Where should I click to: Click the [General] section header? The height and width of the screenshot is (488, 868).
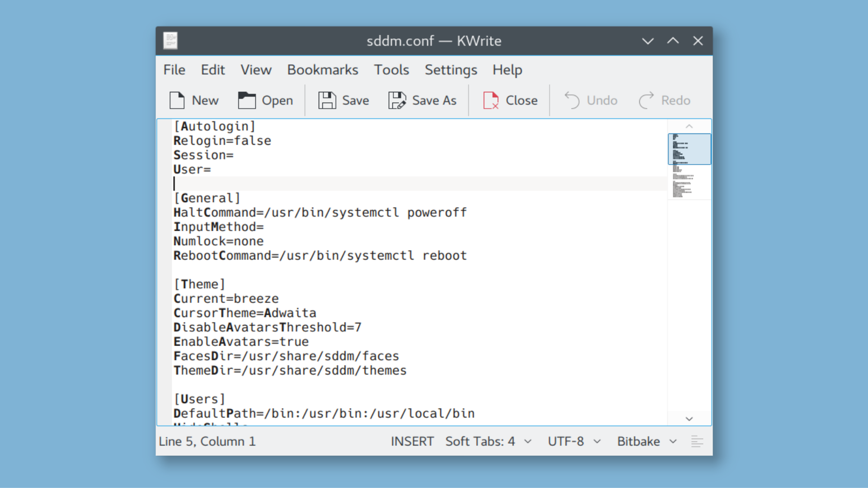207,198
